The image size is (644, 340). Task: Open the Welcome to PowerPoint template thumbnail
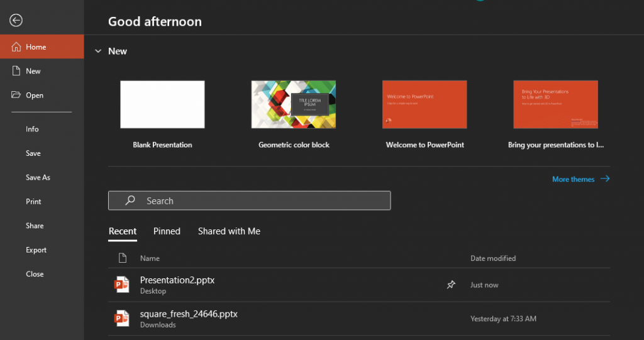[425, 104]
